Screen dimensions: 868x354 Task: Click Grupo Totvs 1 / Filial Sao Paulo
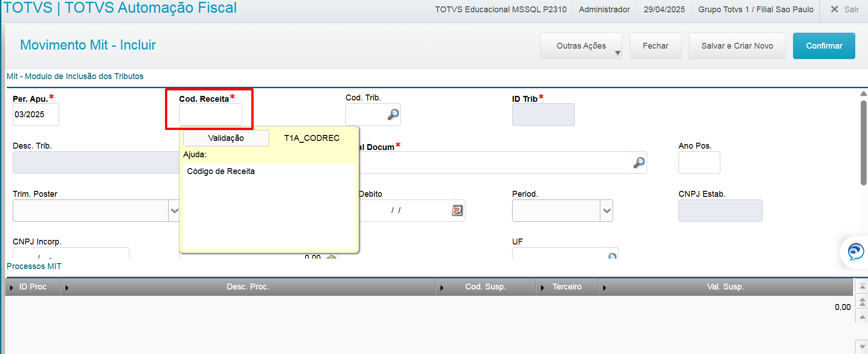(756, 10)
